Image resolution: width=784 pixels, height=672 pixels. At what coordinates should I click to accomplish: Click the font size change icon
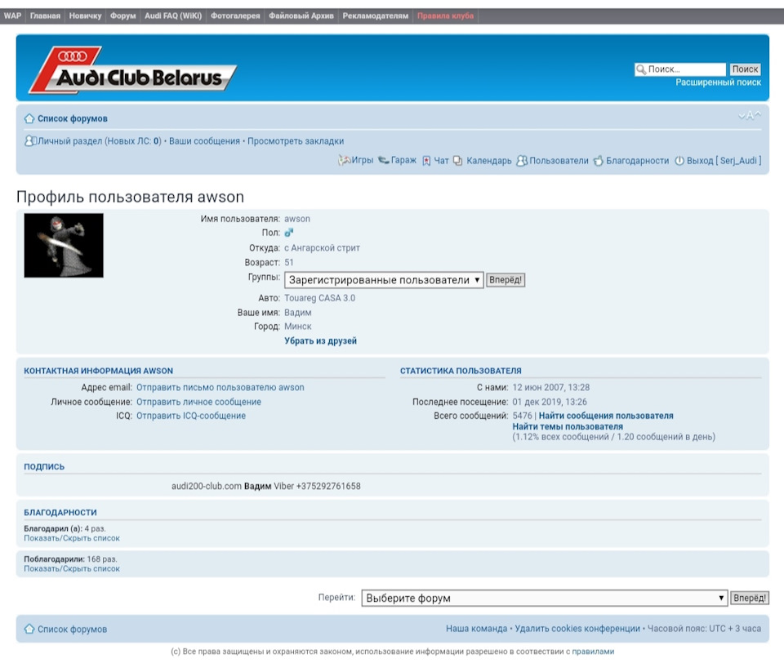[x=750, y=115]
